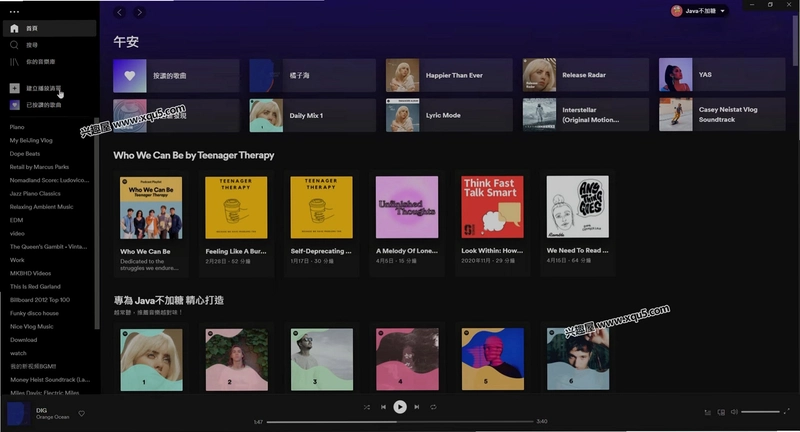Click the Home icon in sidebar
This screenshot has width=800, height=432.
point(14,29)
